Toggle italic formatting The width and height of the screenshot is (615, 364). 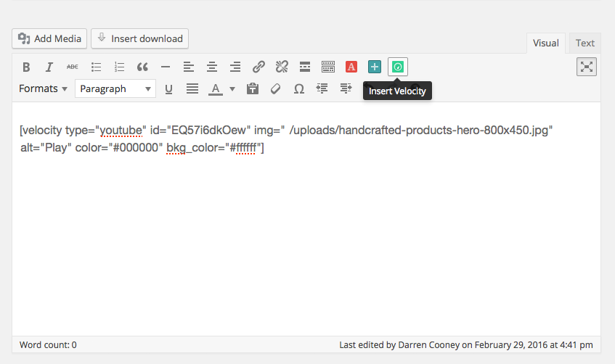pos(49,67)
